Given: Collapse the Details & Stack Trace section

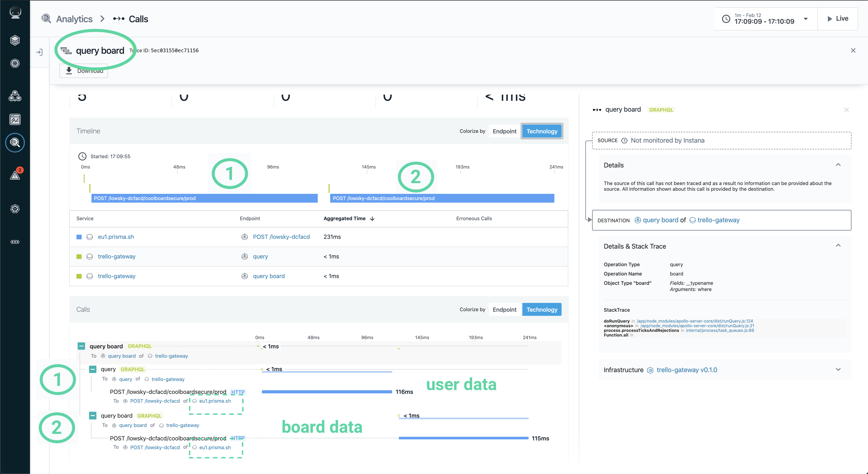Looking at the screenshot, I should (x=838, y=246).
